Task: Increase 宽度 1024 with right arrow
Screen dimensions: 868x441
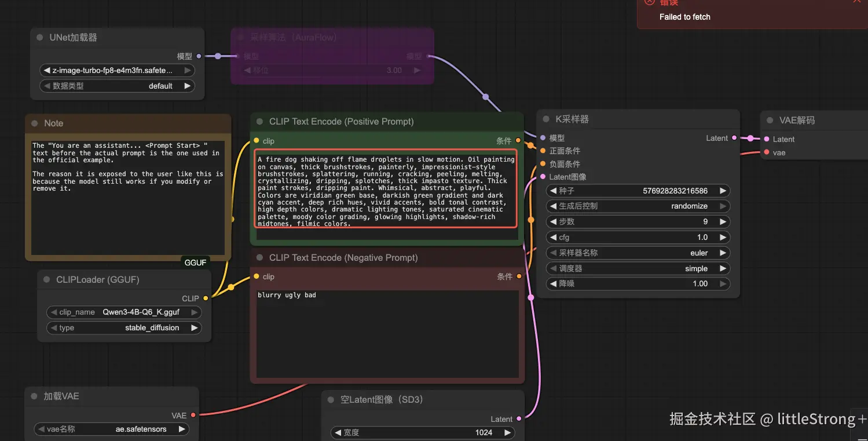Action: click(507, 432)
